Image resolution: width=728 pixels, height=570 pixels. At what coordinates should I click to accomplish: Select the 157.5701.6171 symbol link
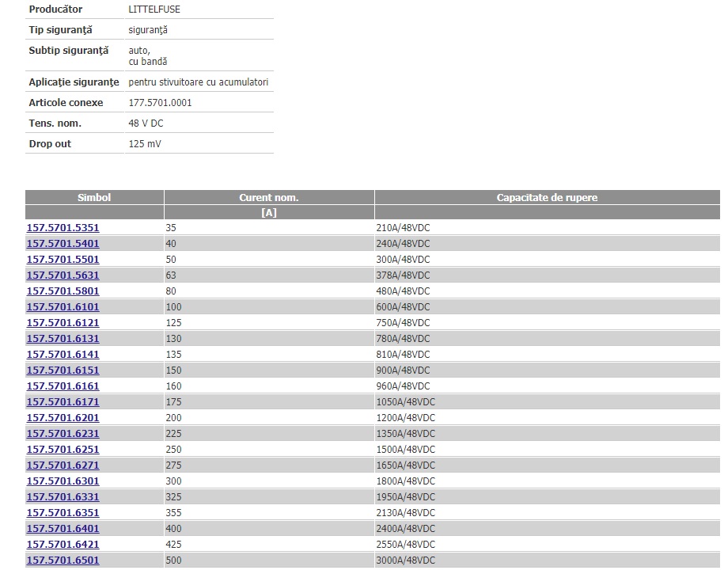pos(63,402)
